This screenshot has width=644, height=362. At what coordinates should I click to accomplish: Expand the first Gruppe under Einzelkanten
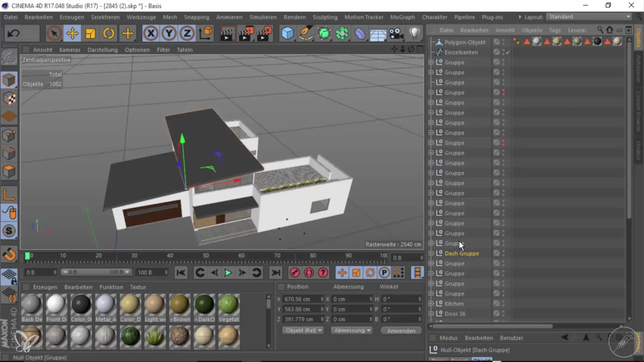(x=431, y=62)
